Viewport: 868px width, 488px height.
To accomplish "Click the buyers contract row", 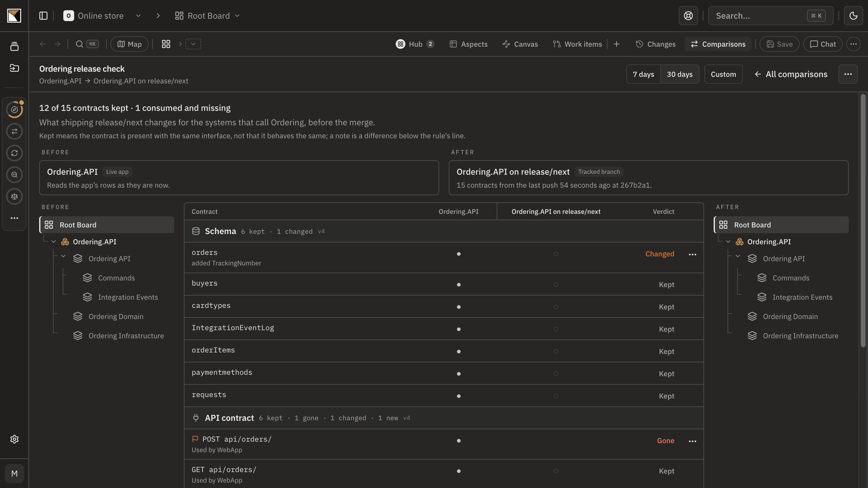I will click(x=444, y=284).
